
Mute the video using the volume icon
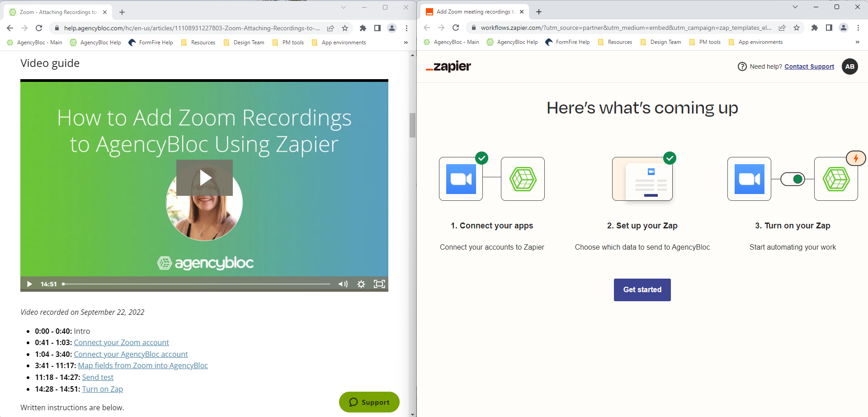343,284
